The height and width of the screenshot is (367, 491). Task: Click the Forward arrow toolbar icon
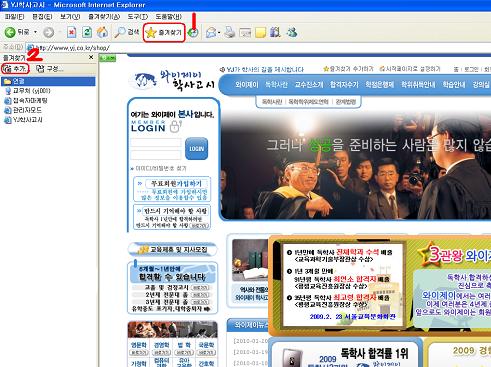pos(49,32)
